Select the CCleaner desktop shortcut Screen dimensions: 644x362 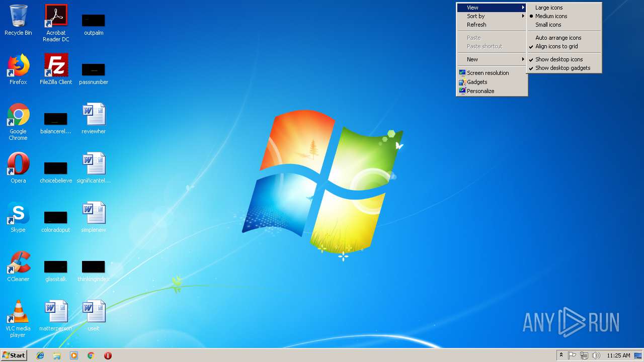pyautogui.click(x=18, y=266)
